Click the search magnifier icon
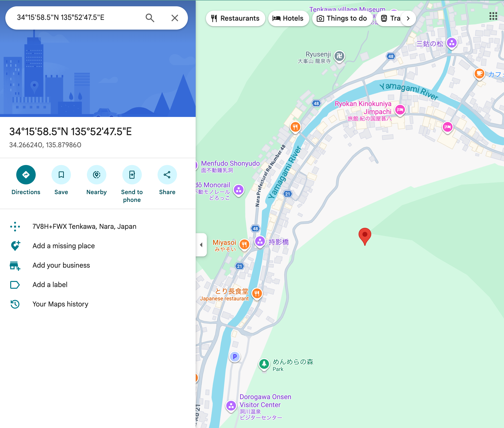 pyautogui.click(x=150, y=18)
